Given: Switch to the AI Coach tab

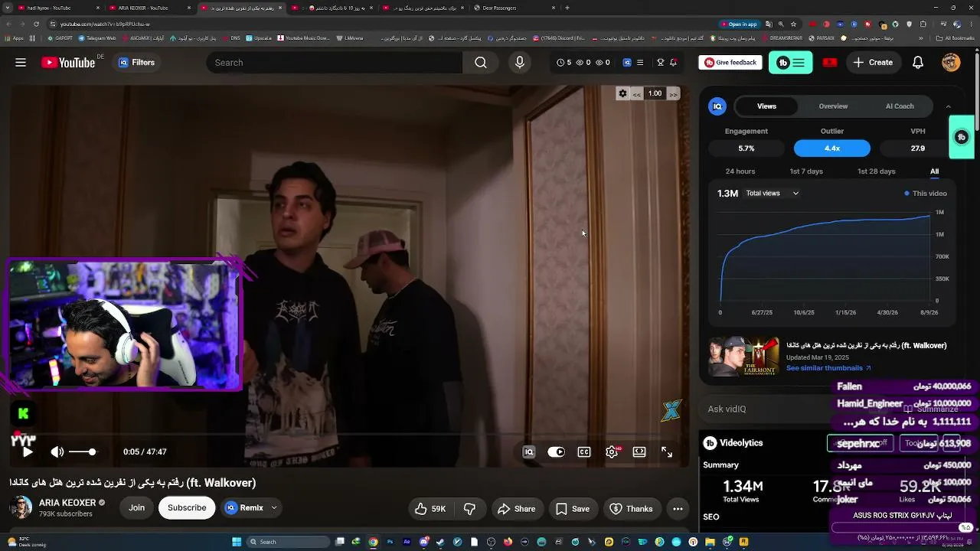Looking at the screenshot, I should click(900, 106).
